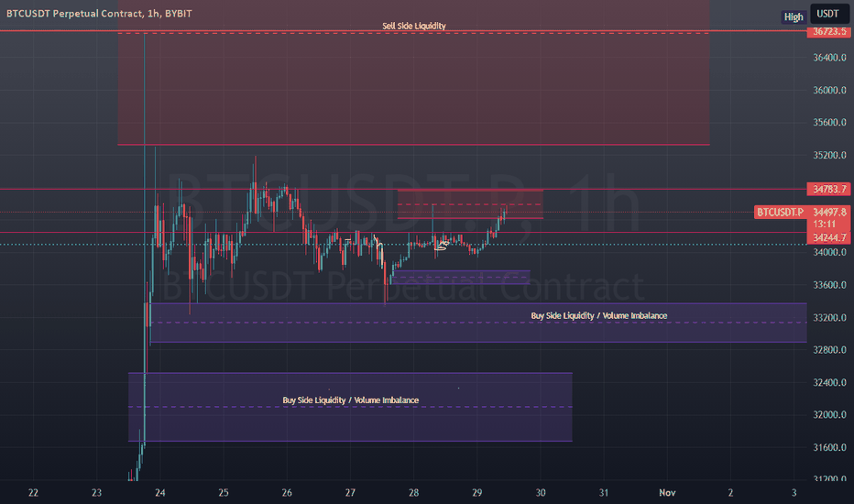The height and width of the screenshot is (504, 854).
Task: Click date 30 on the time axis
Action: 541,493
